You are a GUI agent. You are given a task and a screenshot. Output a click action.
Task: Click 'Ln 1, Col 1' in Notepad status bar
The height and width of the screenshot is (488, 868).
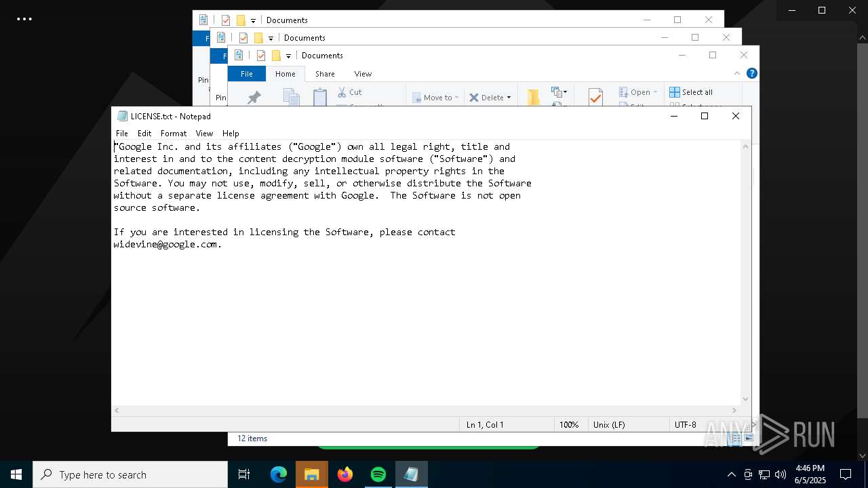coord(485,425)
